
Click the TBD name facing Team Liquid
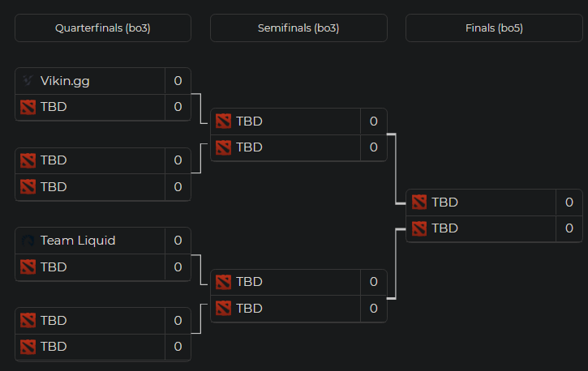(x=54, y=267)
